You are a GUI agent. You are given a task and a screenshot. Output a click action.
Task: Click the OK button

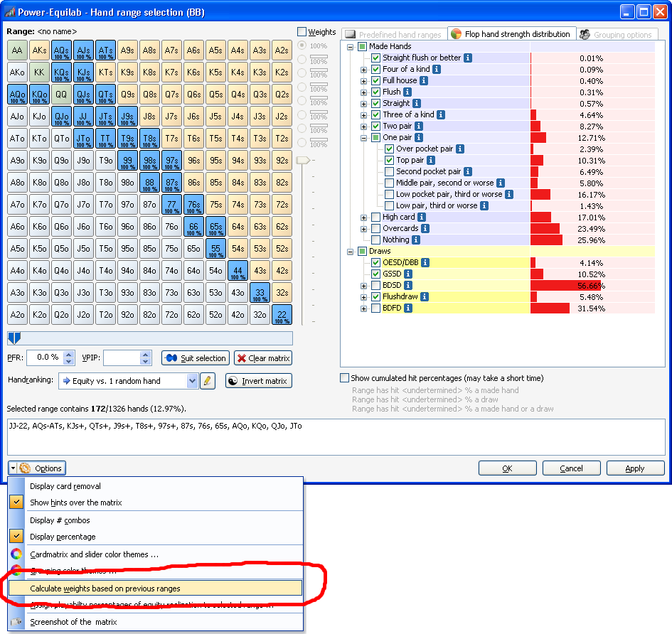[x=508, y=468]
